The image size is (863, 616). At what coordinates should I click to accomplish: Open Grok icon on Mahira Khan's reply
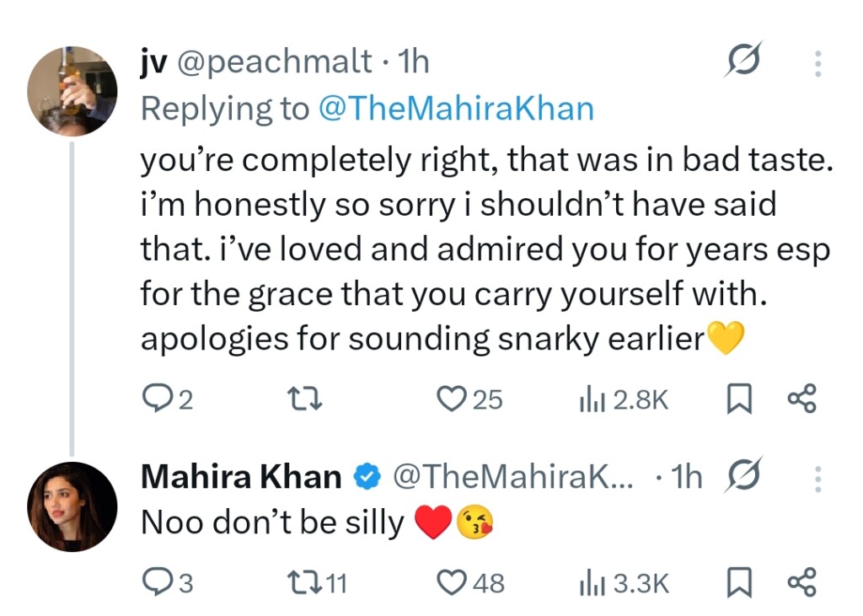tap(743, 476)
